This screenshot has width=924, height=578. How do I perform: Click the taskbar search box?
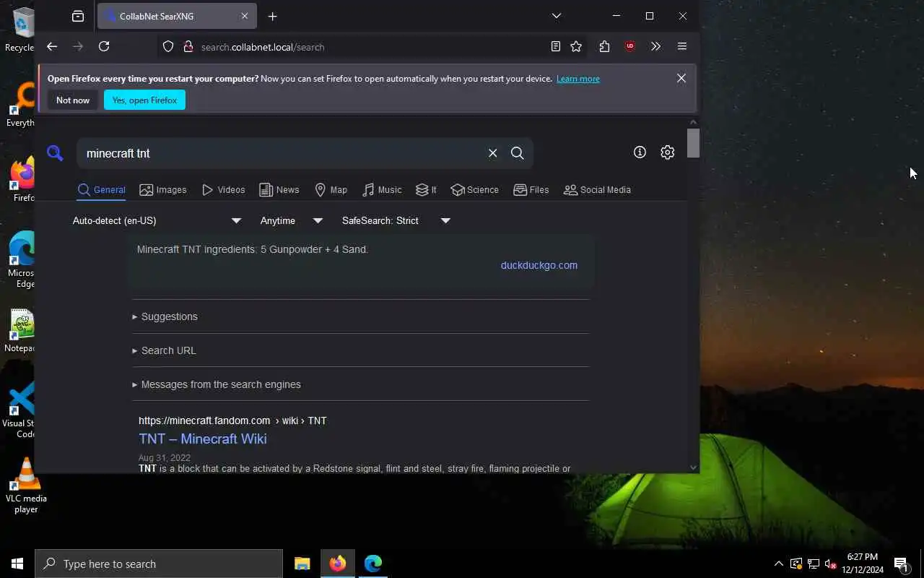click(159, 564)
